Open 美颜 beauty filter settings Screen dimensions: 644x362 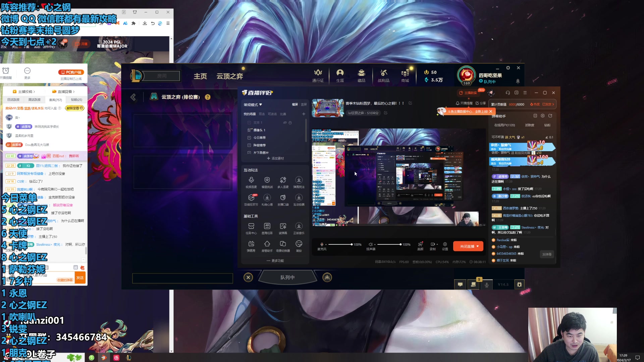click(420, 244)
